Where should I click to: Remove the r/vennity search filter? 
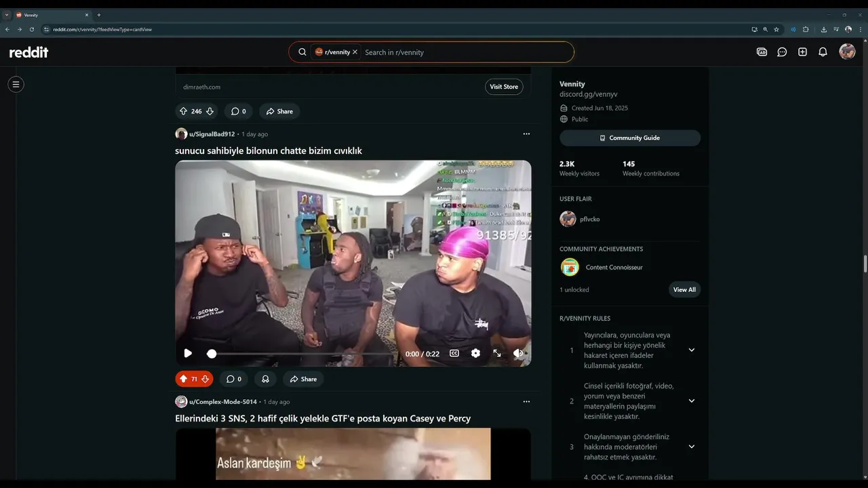point(355,52)
